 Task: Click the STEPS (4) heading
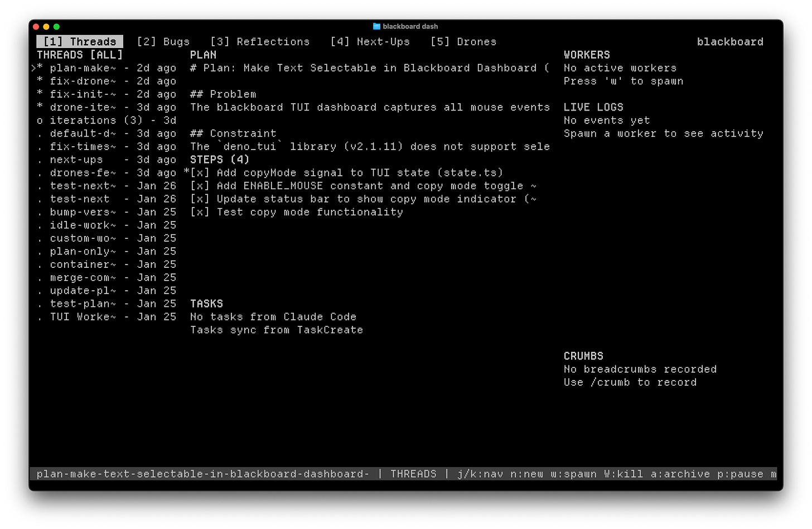(x=220, y=160)
